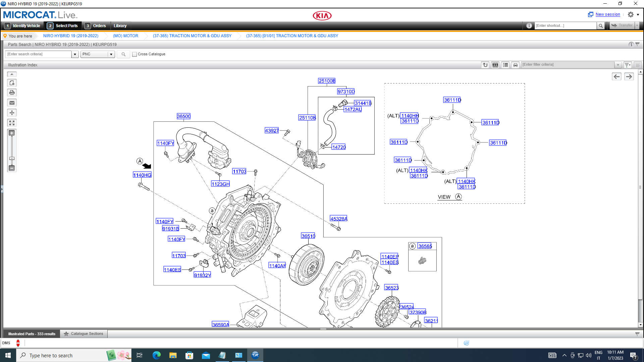Image resolution: width=644 pixels, height=362 pixels.
Task: Open the Transfer dropdown arrow
Action: (x=637, y=25)
